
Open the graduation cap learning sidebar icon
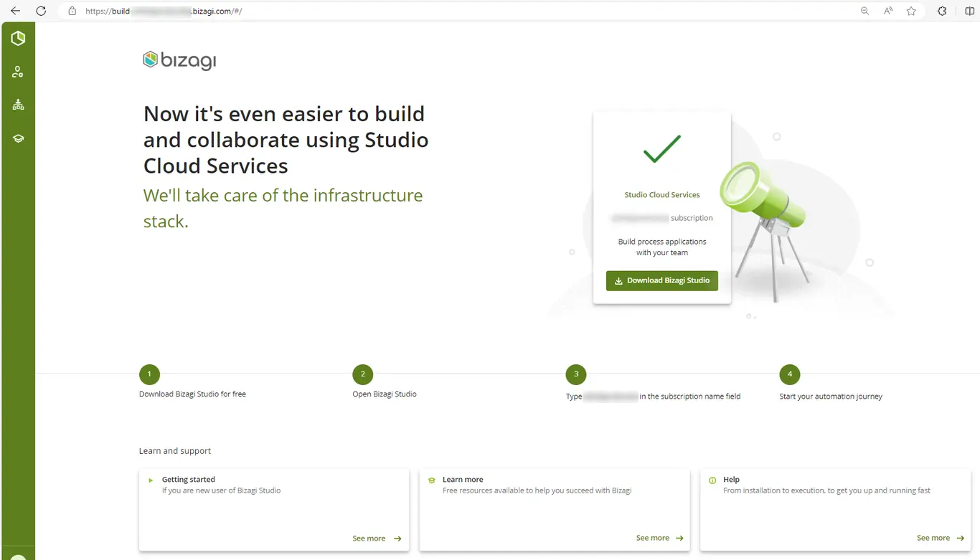[18, 138]
